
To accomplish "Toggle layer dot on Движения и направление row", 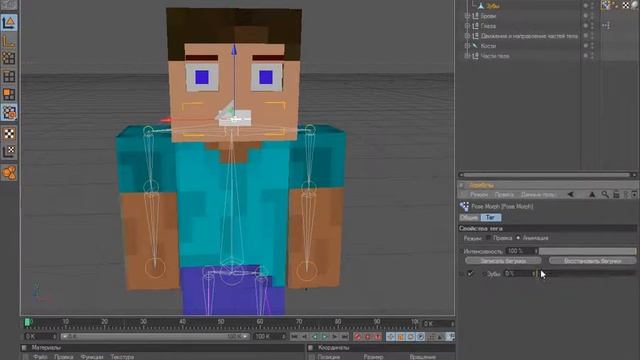I will coord(586,36).
